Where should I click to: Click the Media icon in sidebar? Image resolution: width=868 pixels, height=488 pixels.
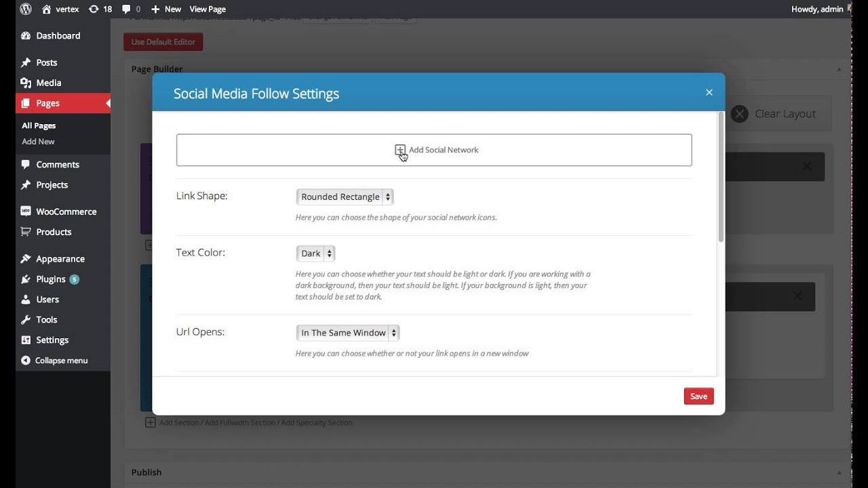point(26,83)
